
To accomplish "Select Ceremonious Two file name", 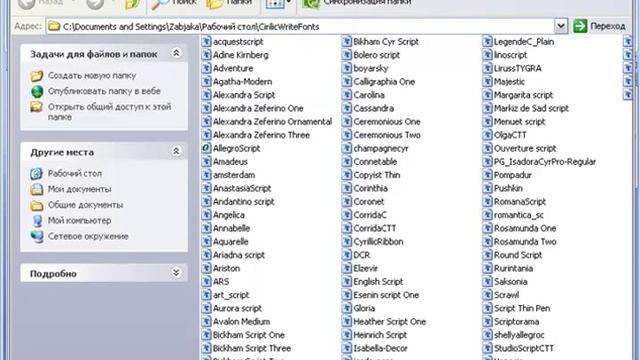I will point(387,135).
